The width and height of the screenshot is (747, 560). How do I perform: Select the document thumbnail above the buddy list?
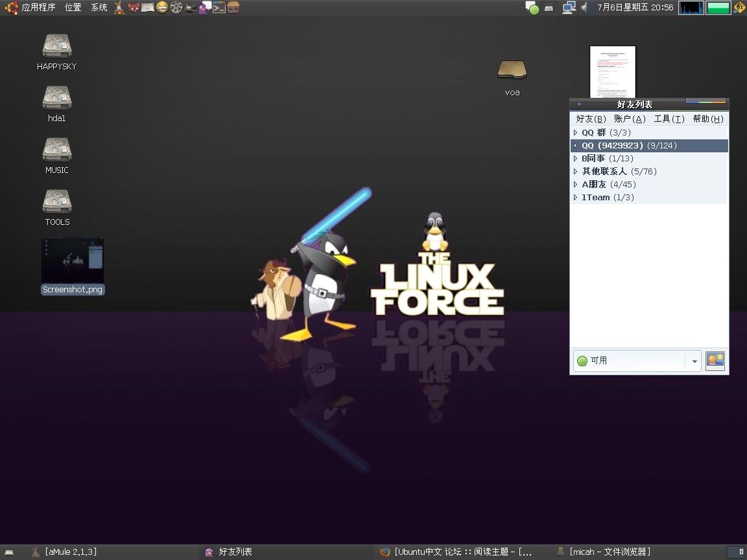coord(613,72)
